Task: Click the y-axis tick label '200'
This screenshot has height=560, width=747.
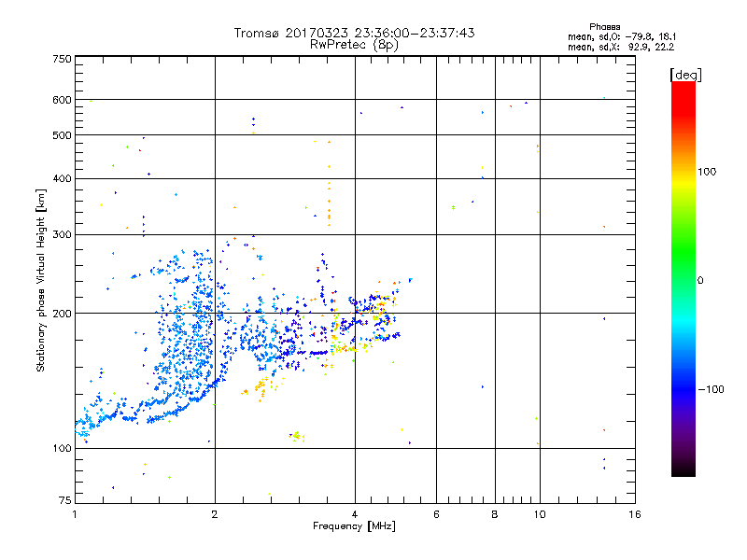Action: click(x=62, y=314)
